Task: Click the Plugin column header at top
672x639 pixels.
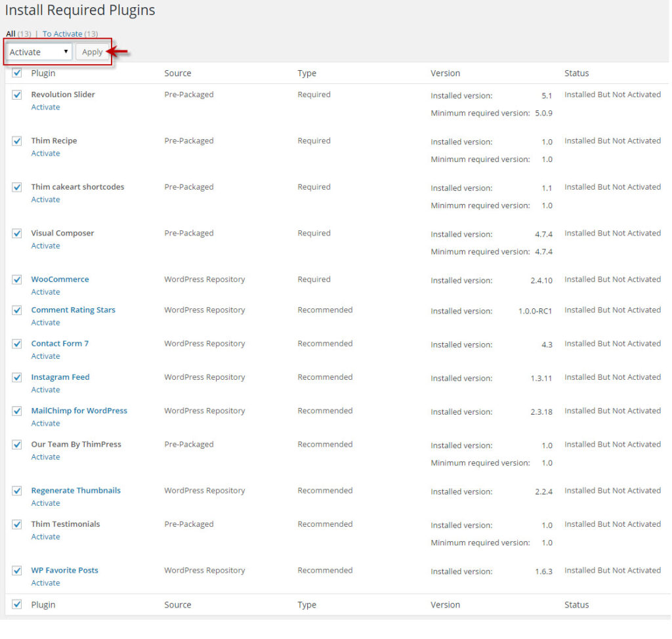Action: [43, 73]
